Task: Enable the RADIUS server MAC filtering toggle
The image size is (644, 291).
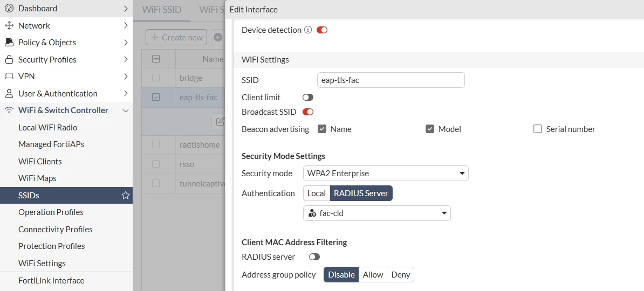Action: (x=314, y=257)
